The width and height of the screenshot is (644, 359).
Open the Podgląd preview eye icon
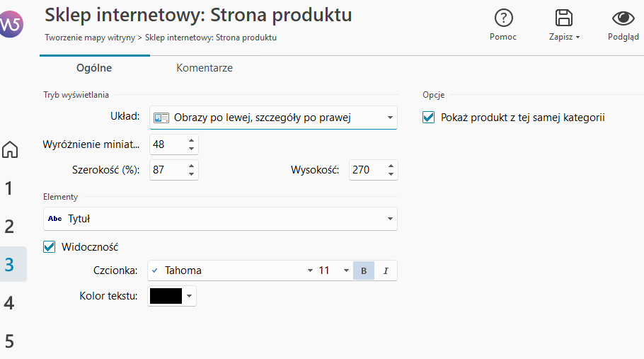tap(623, 18)
